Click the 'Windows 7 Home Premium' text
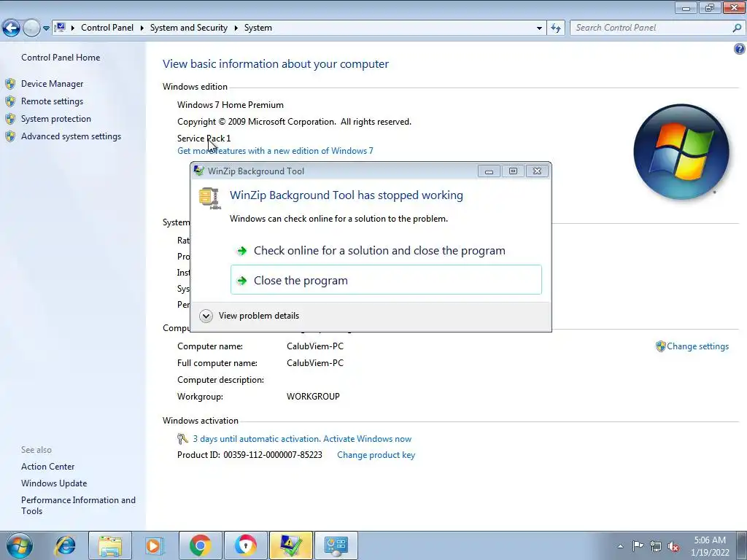747x560 pixels. (231, 105)
